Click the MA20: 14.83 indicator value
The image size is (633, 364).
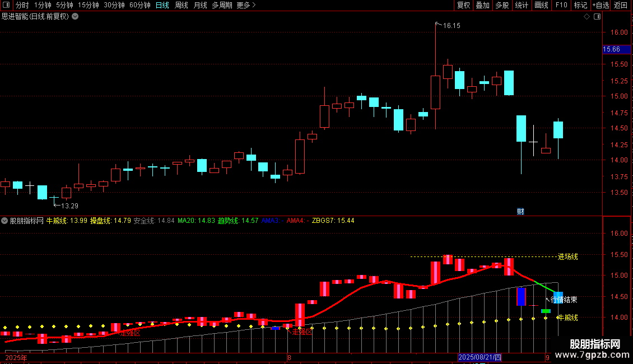196,221
